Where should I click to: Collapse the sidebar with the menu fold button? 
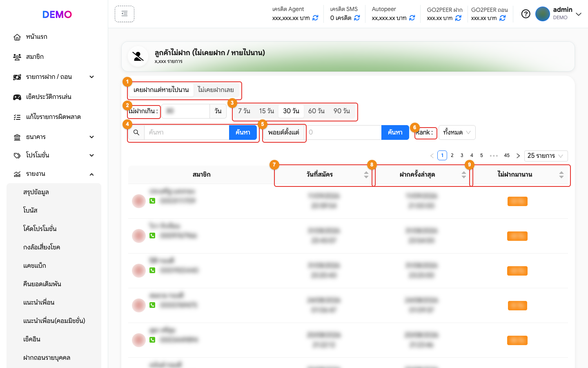tap(125, 14)
